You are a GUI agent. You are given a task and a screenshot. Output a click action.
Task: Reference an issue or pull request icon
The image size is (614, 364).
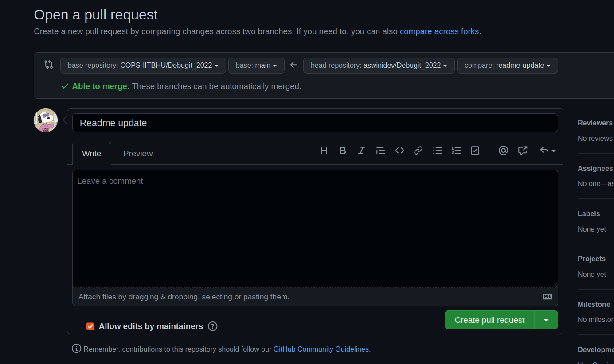coord(523,151)
